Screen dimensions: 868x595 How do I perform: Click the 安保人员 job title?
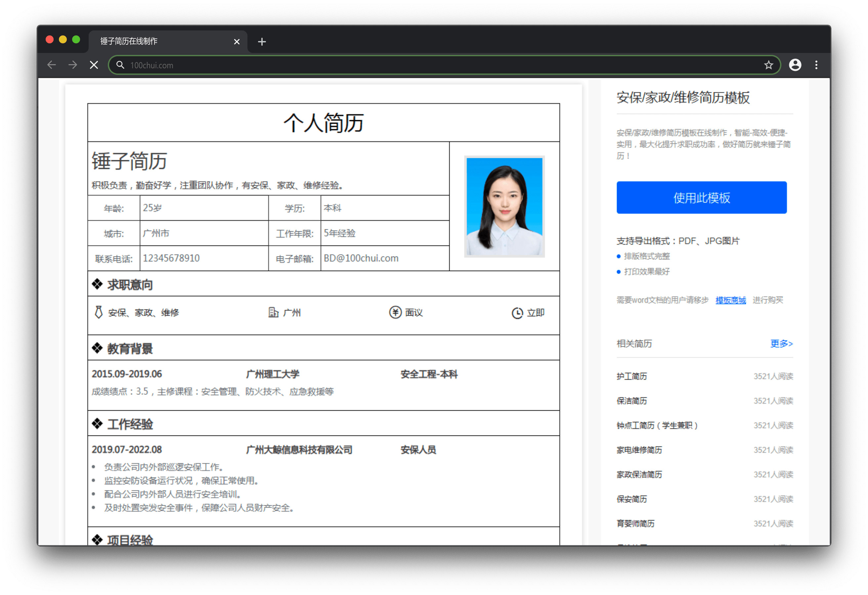[418, 450]
